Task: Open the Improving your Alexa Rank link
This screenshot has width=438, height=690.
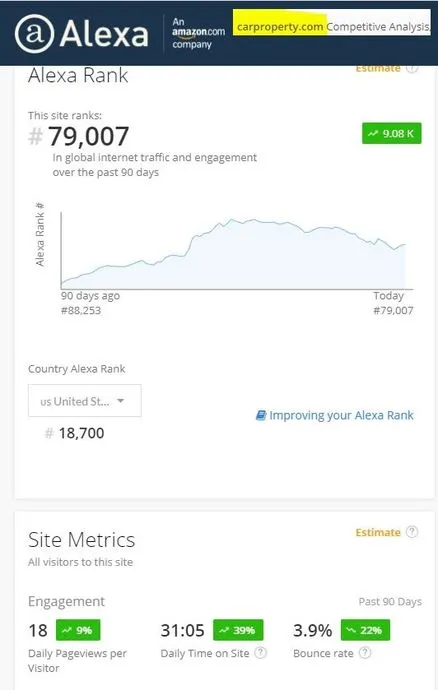Action: (341, 415)
